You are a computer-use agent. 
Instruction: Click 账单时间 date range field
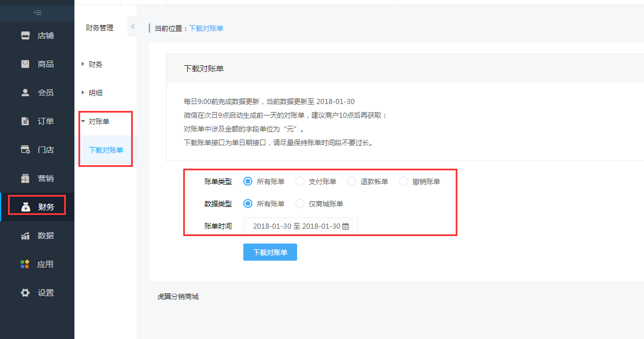[x=301, y=226]
